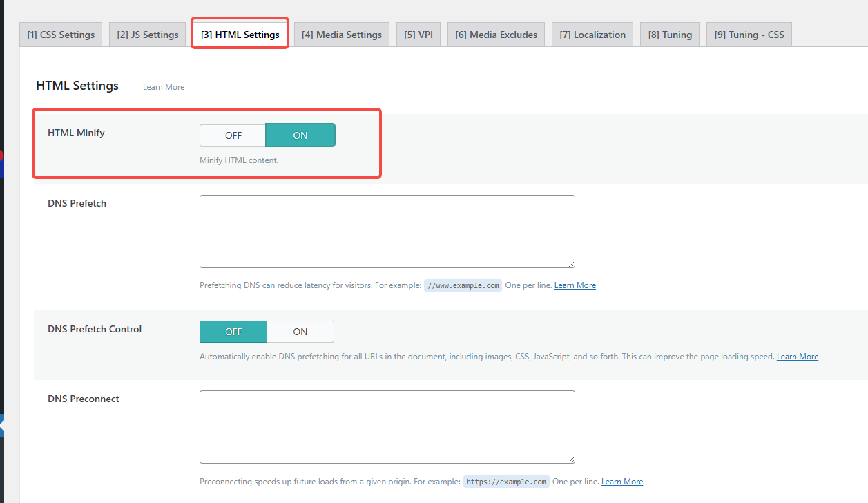Switch to the [6] Media Excludes tab

click(x=496, y=35)
